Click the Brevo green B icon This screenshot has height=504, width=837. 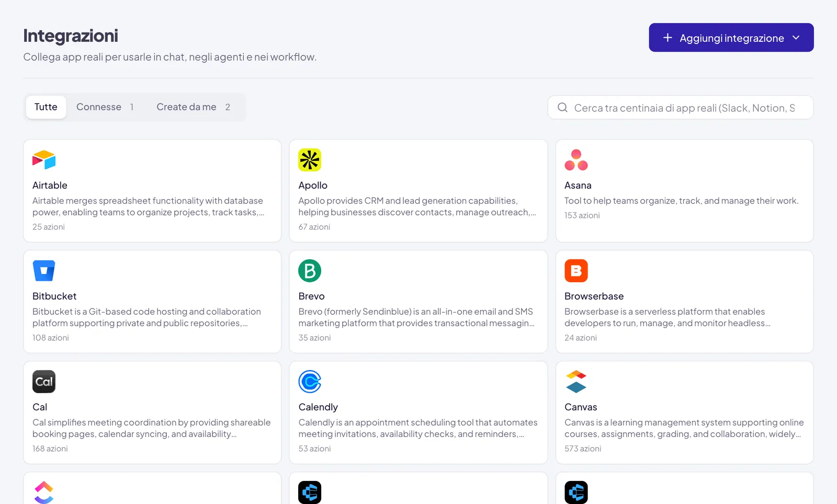[310, 271]
